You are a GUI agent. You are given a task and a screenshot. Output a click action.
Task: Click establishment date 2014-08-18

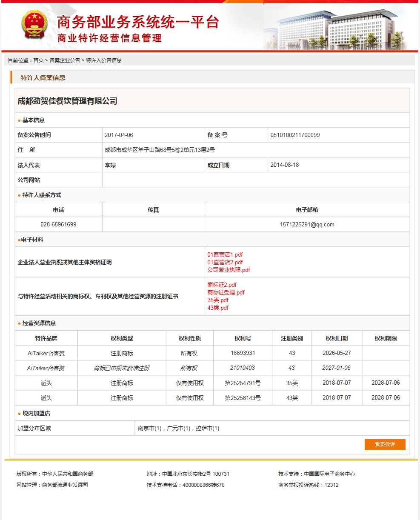(x=285, y=165)
